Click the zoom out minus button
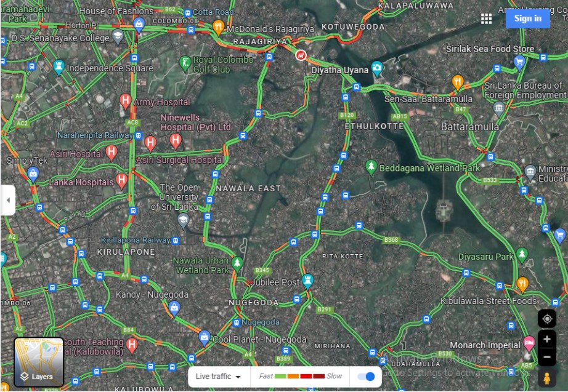 pos(547,357)
